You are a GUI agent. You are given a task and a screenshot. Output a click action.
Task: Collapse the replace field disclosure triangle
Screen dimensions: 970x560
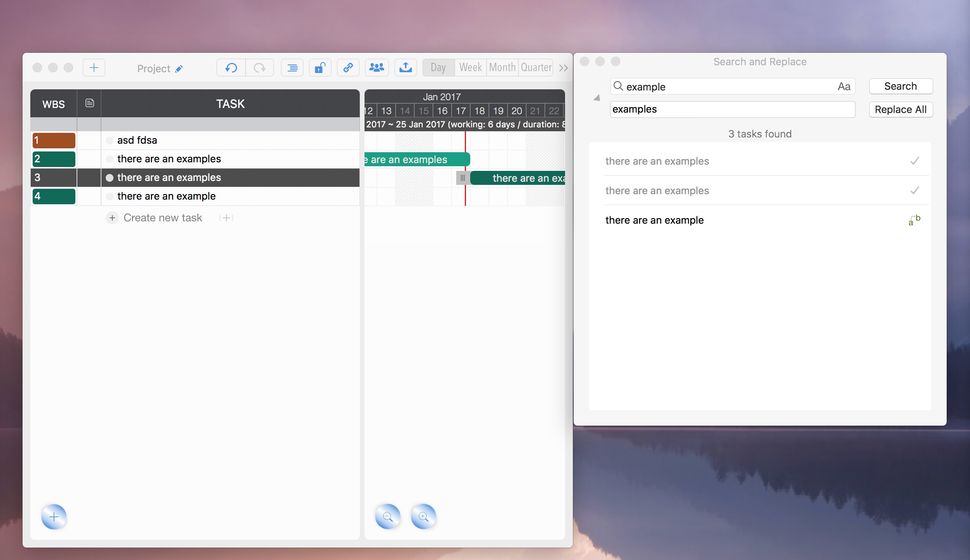click(597, 98)
